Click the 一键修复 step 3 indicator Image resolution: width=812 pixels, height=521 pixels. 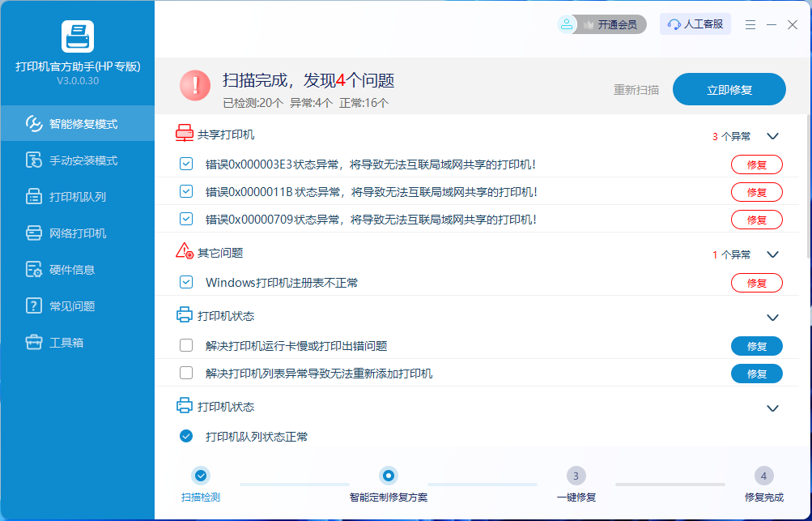tap(576, 476)
